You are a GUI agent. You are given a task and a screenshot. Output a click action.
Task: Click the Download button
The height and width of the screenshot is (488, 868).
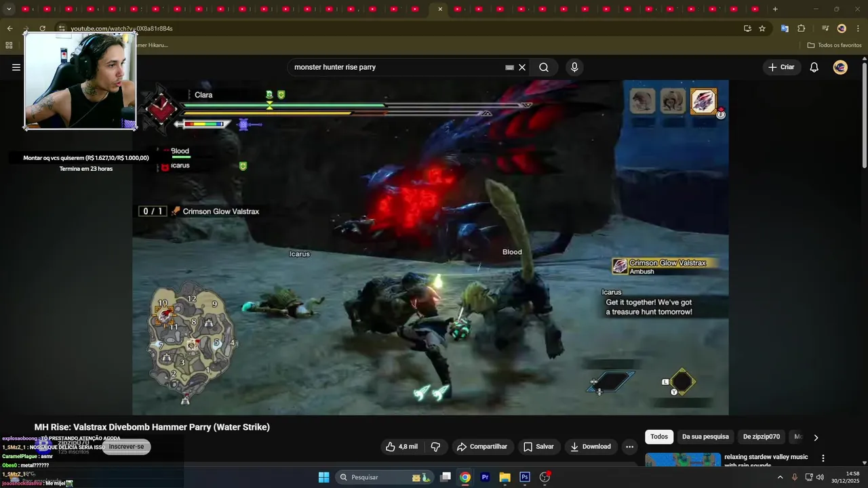point(591,447)
